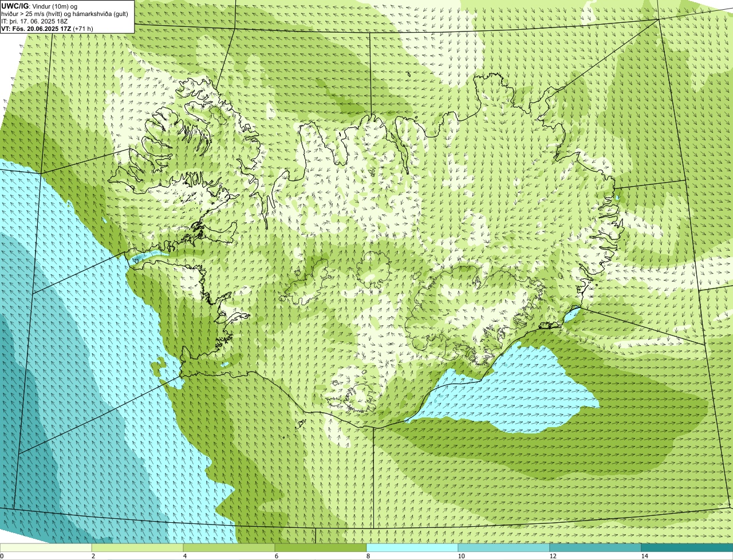Click the 12–14 m/s teal-blue legend swatch

click(596, 547)
